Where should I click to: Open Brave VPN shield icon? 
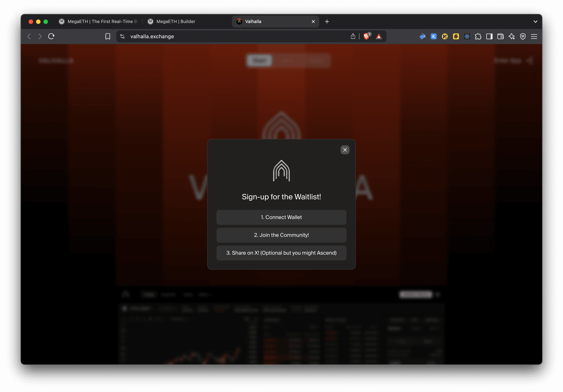click(523, 37)
